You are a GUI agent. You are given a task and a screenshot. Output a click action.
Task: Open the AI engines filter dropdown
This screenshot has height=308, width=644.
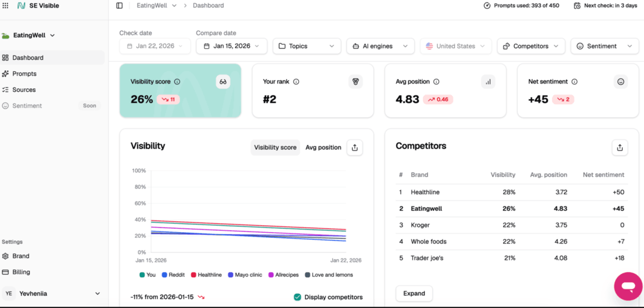(x=381, y=46)
